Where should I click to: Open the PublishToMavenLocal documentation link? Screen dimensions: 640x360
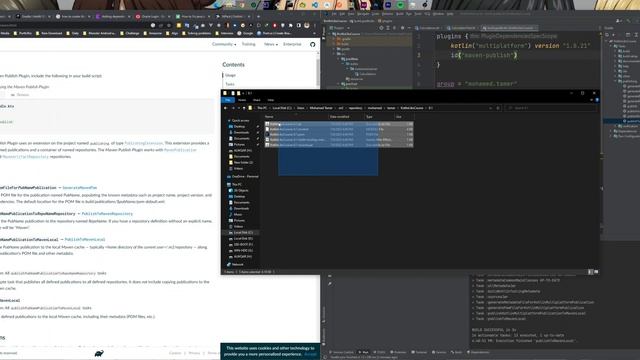[85, 240]
